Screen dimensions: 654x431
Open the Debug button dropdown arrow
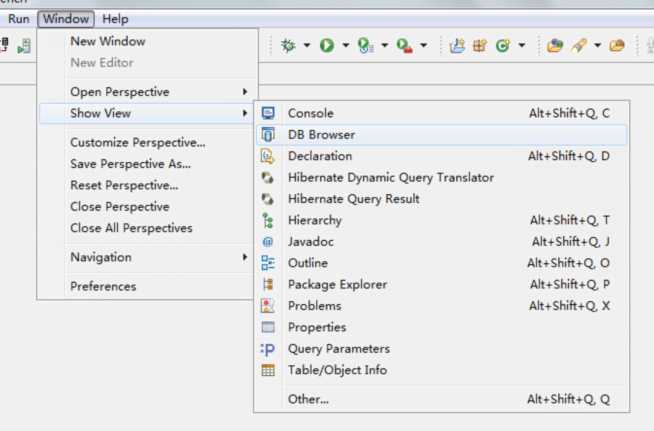coord(307,45)
